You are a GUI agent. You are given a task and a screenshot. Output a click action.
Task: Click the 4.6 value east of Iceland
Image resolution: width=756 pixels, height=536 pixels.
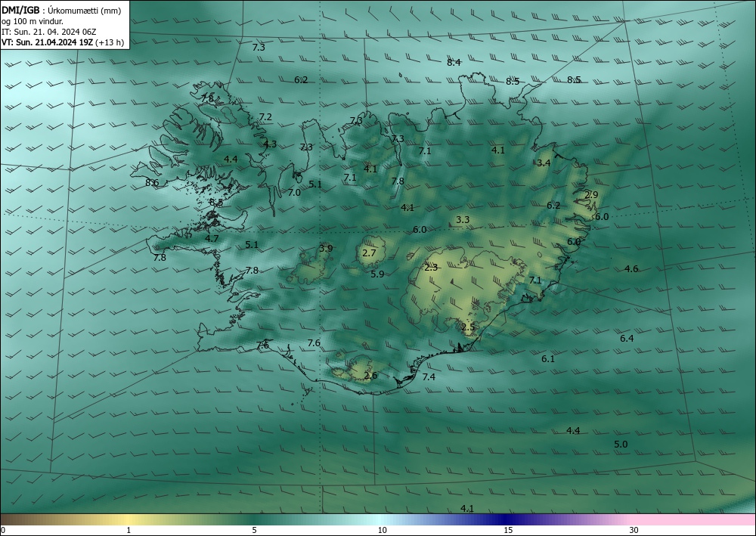click(631, 269)
